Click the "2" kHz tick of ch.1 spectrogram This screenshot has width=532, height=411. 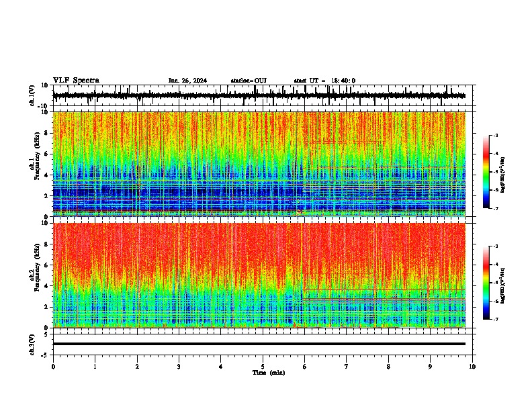(47, 195)
